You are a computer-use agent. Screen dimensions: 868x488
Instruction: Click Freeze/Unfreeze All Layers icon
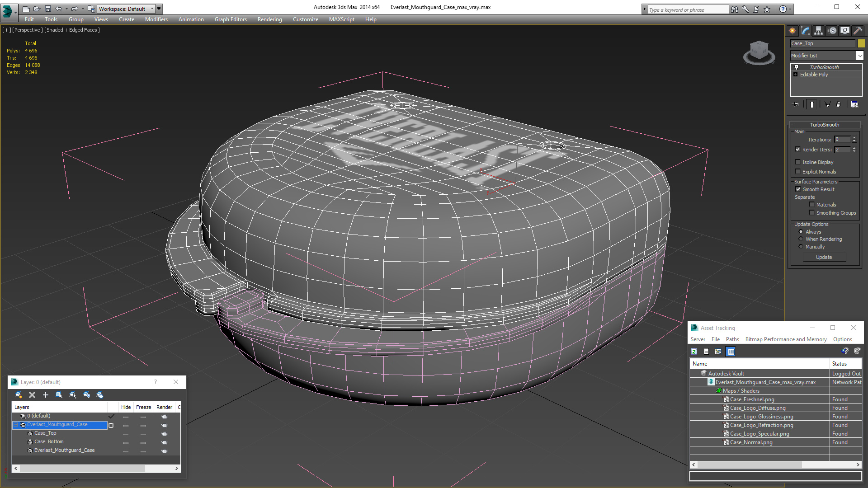(x=100, y=395)
